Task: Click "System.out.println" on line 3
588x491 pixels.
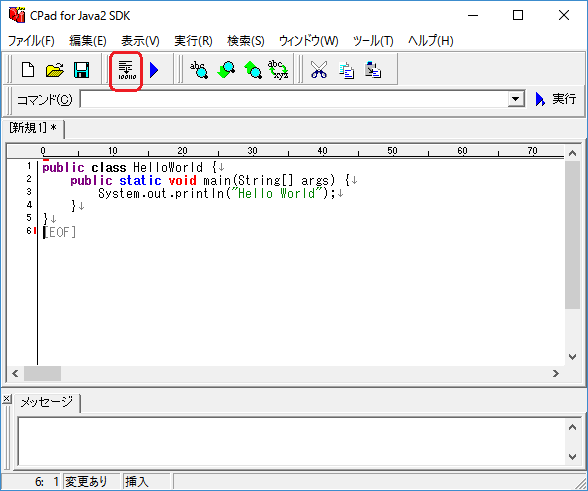Action: point(161,194)
